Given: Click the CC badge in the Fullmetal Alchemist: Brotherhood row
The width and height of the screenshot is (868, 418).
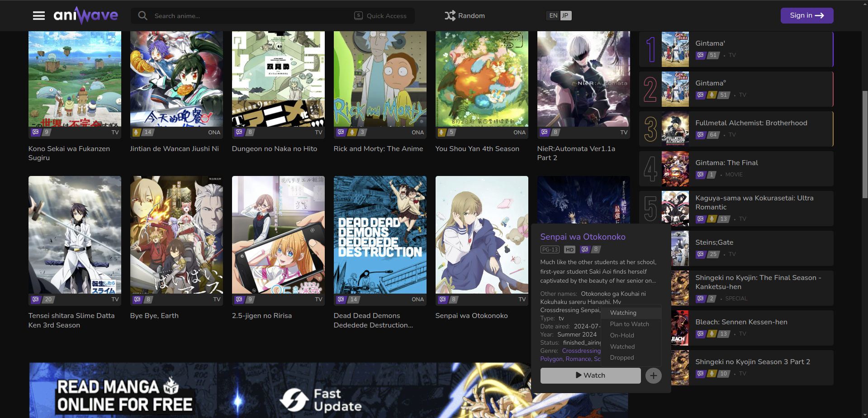Looking at the screenshot, I should click(701, 135).
